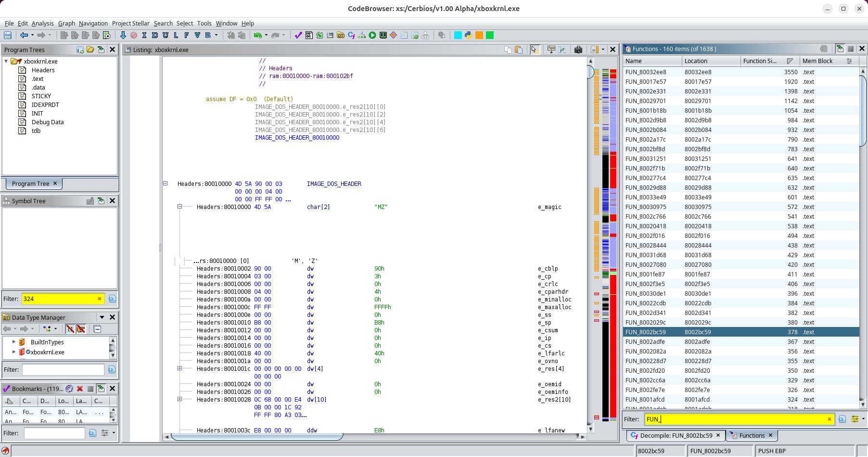
Task: Select the cursor selection tool in Listing toolbar
Action: [535, 50]
